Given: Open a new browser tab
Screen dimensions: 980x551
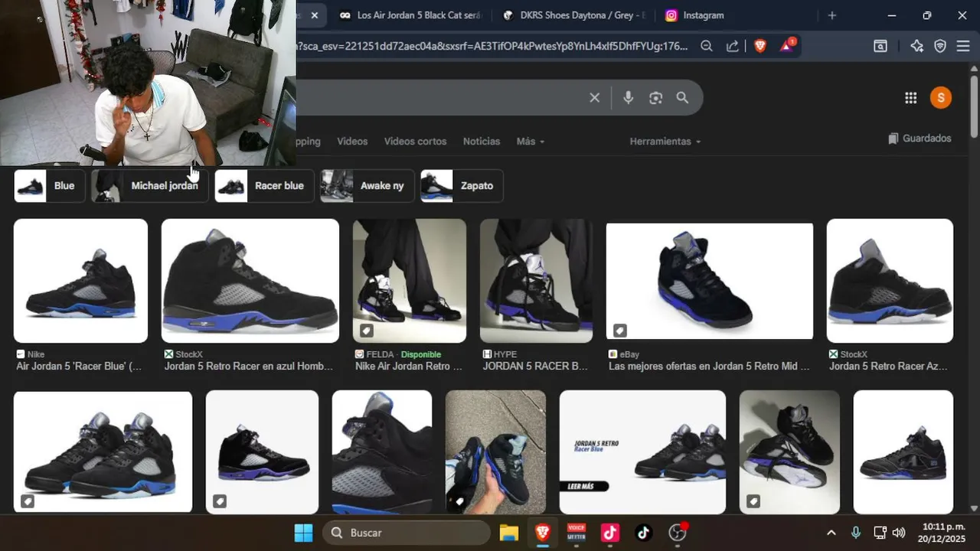Looking at the screenshot, I should point(832,15).
